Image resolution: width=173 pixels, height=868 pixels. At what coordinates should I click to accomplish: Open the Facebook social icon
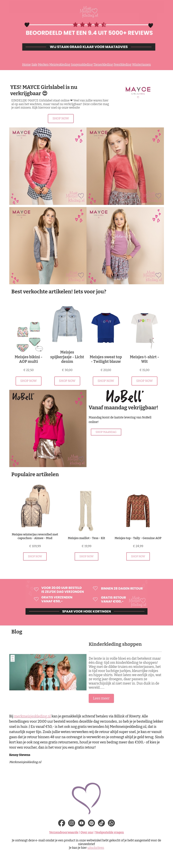pyautogui.click(x=62, y=823)
